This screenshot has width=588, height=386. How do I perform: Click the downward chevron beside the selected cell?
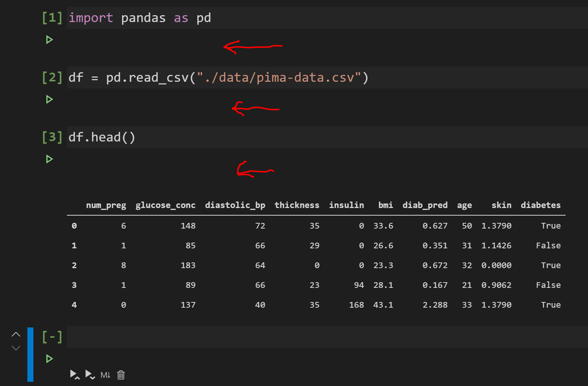coord(16,348)
